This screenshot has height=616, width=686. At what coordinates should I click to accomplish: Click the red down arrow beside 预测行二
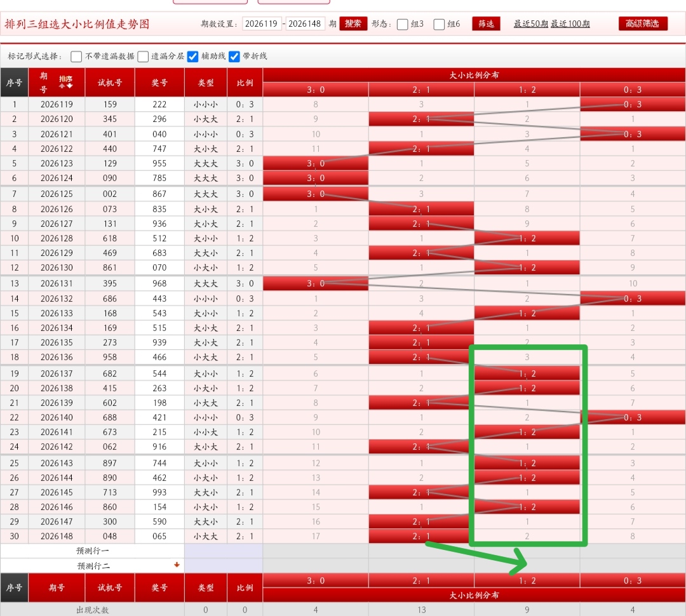coord(177,565)
